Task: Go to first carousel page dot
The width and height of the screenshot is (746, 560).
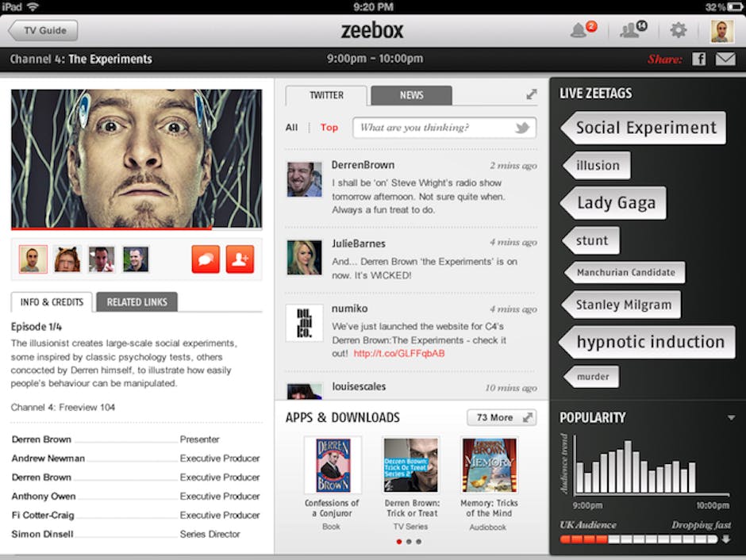Action: coord(398,542)
